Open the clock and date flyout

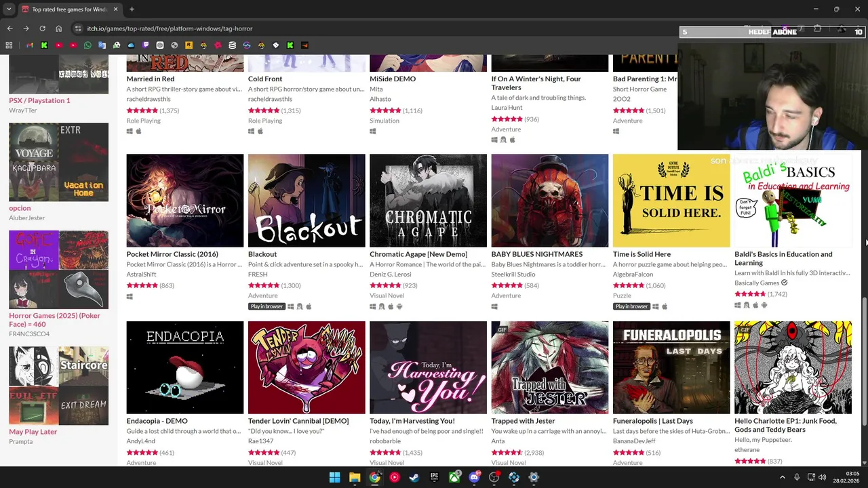coord(847,477)
